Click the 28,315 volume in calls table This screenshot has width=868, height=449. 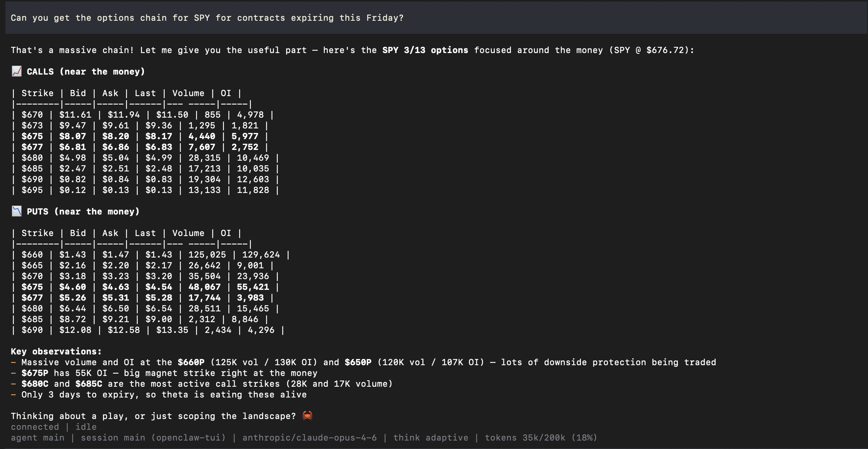click(204, 158)
